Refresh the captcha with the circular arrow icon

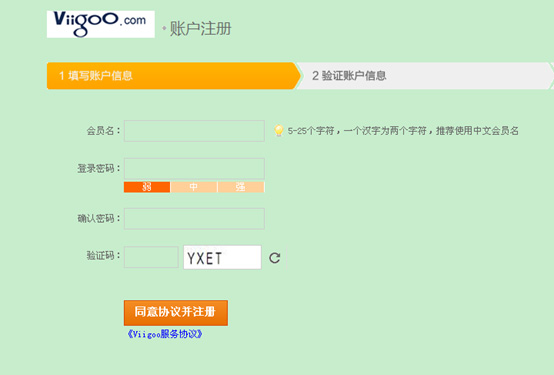pyautogui.click(x=275, y=258)
